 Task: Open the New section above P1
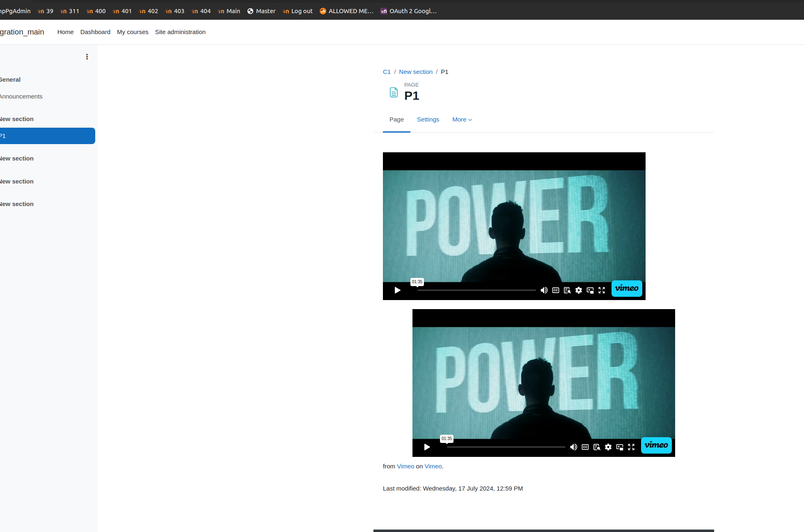point(17,119)
